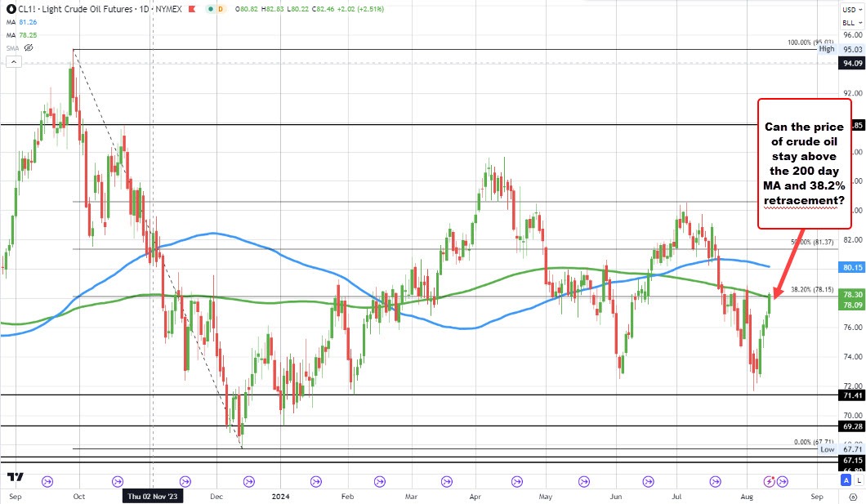Click the Sep label at right of time axis
This screenshot has height=504, width=866.
click(x=817, y=497)
